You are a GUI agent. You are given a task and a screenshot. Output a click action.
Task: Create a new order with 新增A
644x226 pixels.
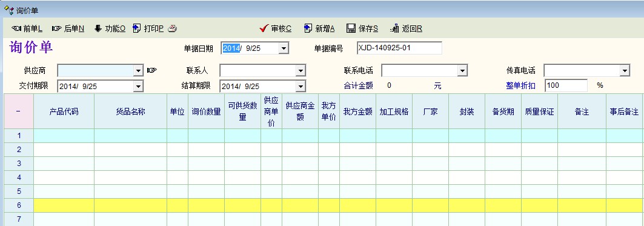[x=319, y=28]
